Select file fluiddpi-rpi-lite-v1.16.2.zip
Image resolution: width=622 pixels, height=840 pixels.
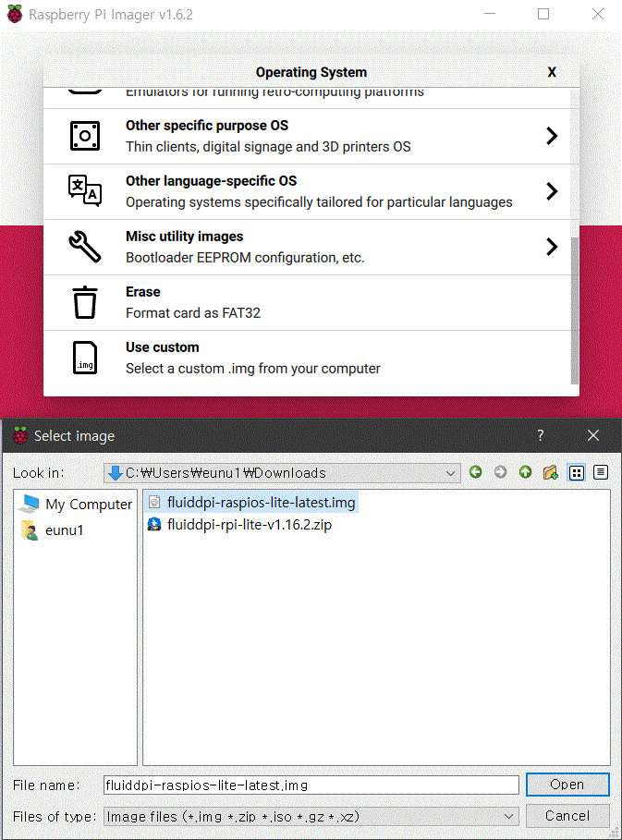coord(239,525)
